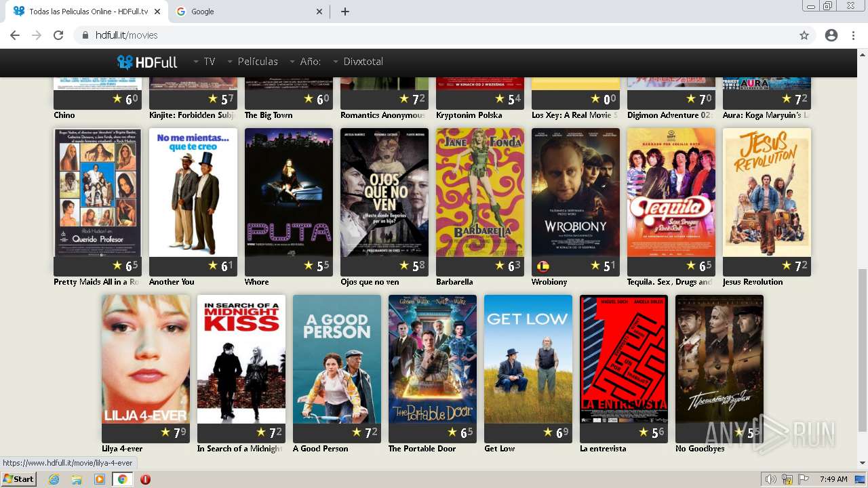Open the TV dropdown menu
Viewport: 868px width, 488px height.
point(204,62)
